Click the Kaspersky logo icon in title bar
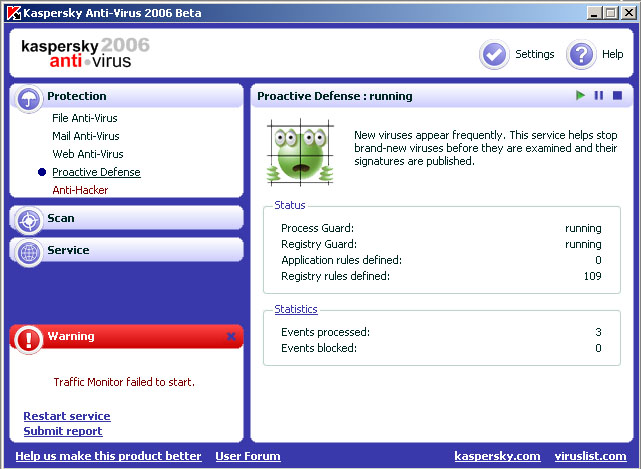Image resolution: width=641 pixels, height=469 pixels. (13, 13)
